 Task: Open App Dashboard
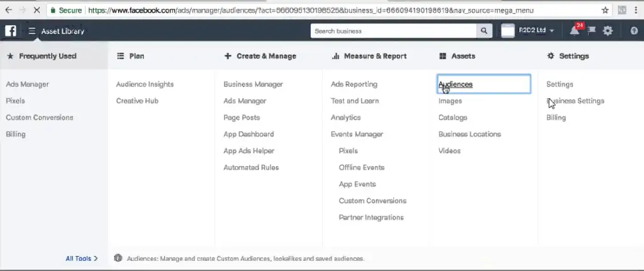coord(248,135)
